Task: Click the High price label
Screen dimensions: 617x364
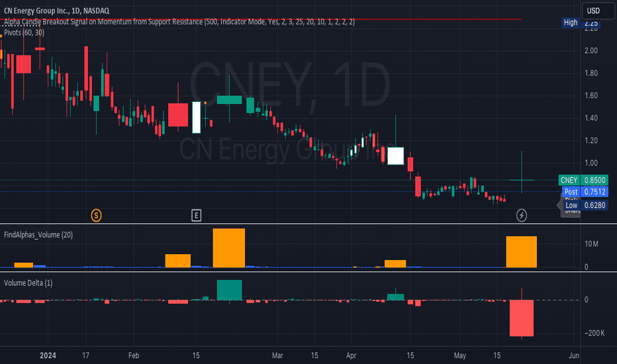Action: (571, 23)
